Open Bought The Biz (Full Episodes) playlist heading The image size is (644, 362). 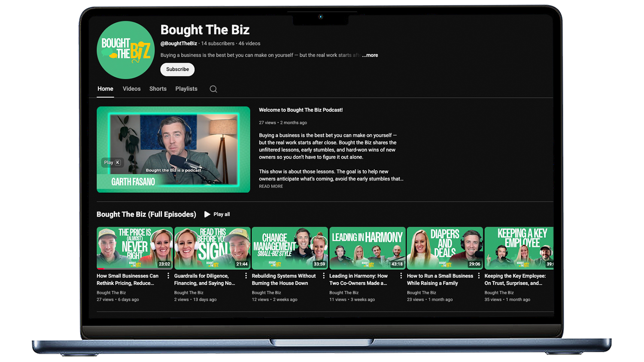tap(146, 214)
